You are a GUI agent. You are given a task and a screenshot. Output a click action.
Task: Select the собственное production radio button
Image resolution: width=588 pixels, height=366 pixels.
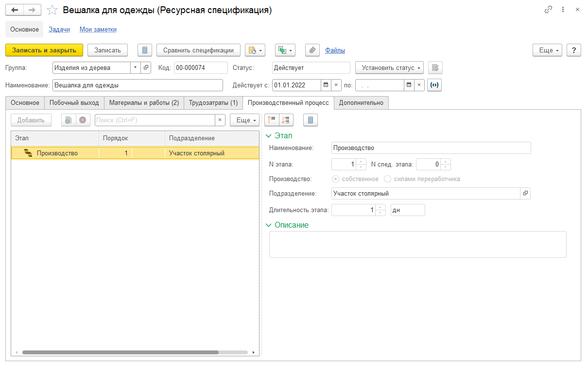336,179
